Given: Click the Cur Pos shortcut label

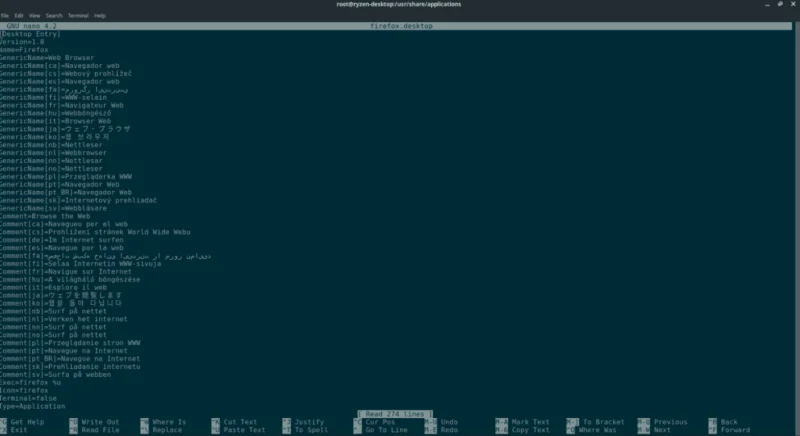Looking at the screenshot, I should click(x=380, y=422).
